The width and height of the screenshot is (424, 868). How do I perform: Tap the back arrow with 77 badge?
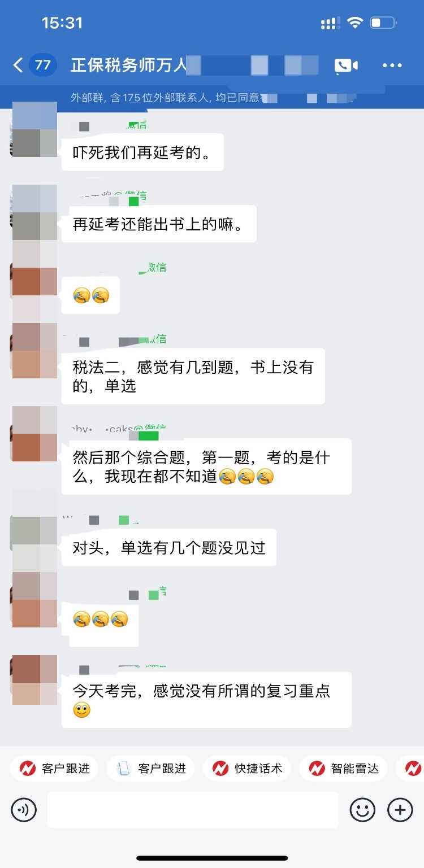(x=34, y=66)
